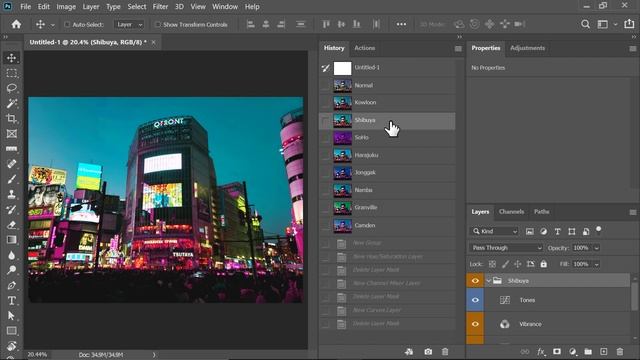Select the Brush tool
Image resolution: width=640 pixels, height=360 pixels.
click(11, 179)
